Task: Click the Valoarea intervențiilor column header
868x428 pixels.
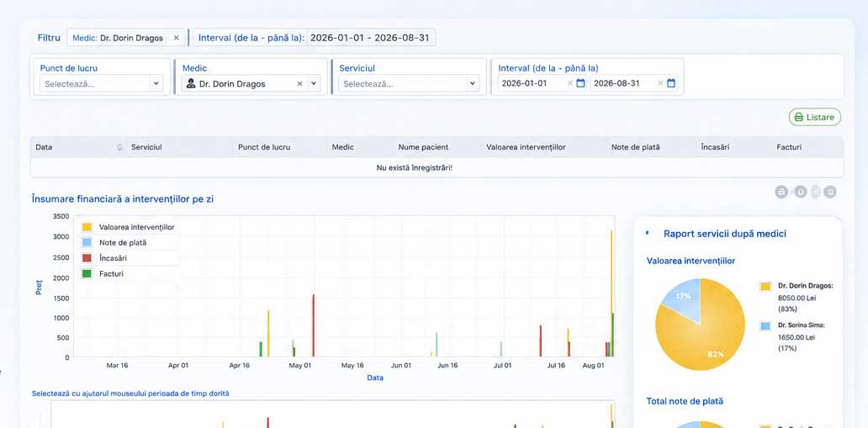Action: 526,147
